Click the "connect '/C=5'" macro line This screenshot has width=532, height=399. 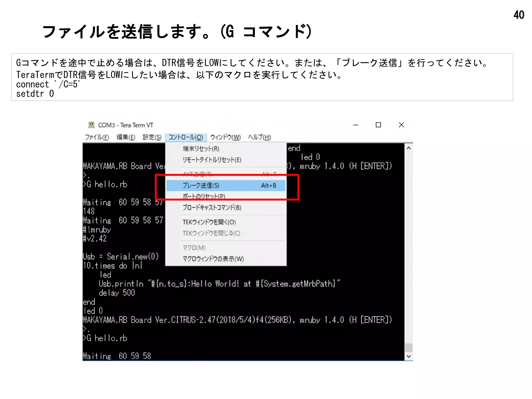48,84
